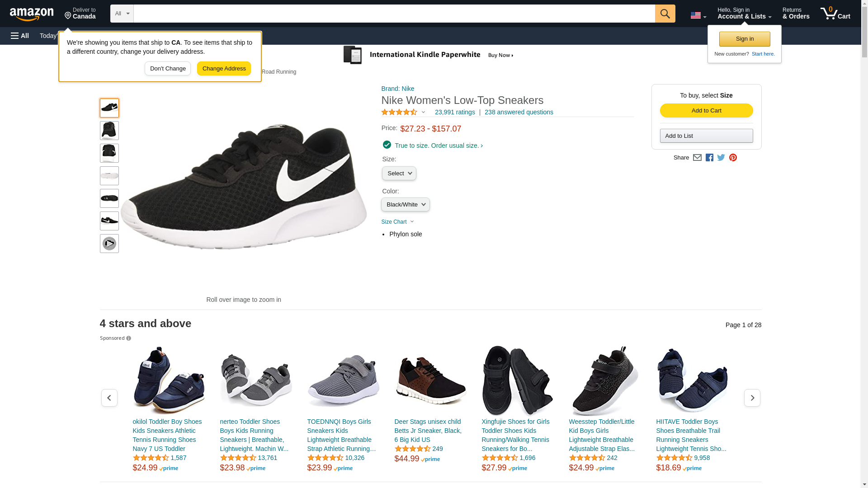Image resolution: width=868 pixels, height=488 pixels.
Task: Select the white sneaker thumbnail image
Action: pyautogui.click(x=109, y=176)
